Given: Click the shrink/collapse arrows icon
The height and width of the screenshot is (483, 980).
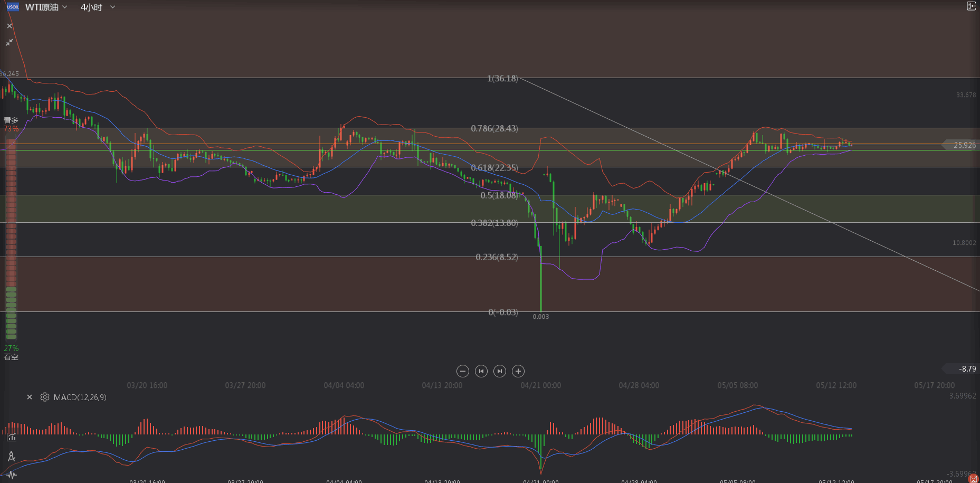Looking at the screenshot, I should click(9, 42).
